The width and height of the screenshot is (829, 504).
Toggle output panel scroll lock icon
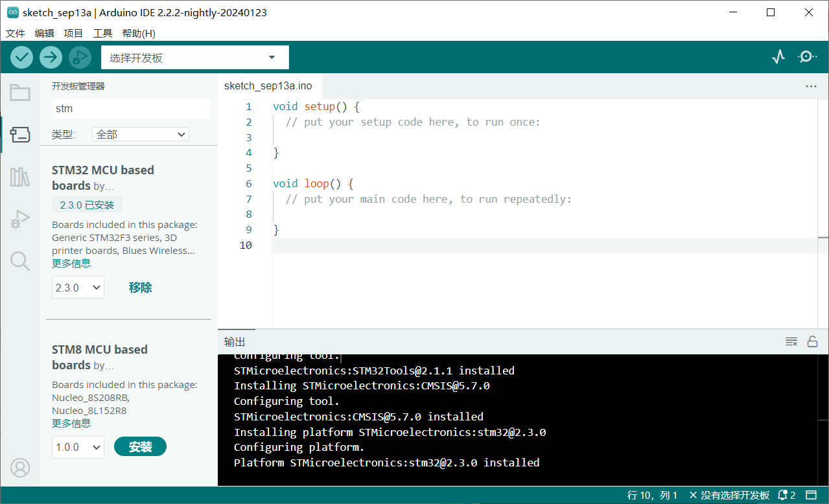812,342
